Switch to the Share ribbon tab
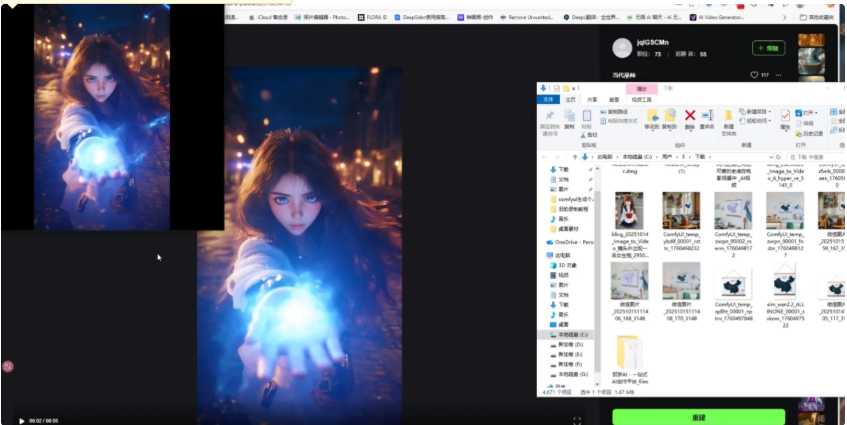The height and width of the screenshot is (425, 847). (x=592, y=100)
